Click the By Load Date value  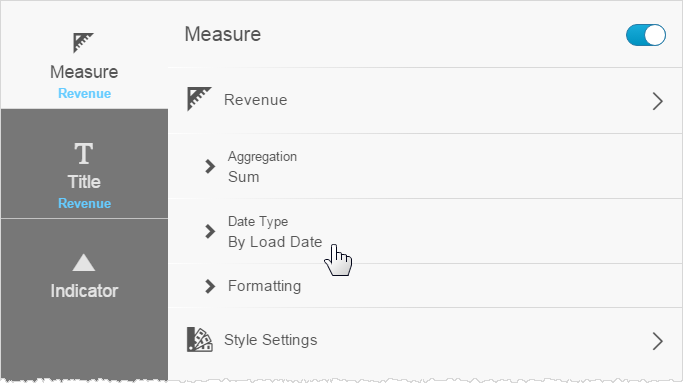coord(275,242)
